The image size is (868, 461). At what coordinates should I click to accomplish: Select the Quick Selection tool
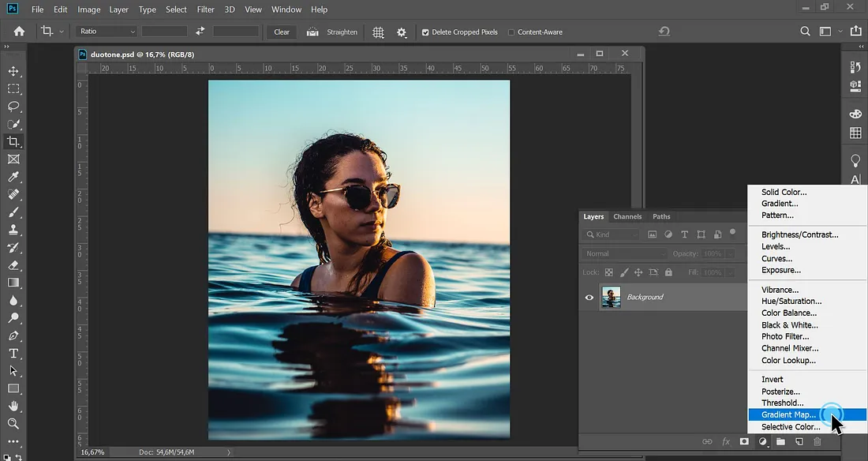pos(13,124)
